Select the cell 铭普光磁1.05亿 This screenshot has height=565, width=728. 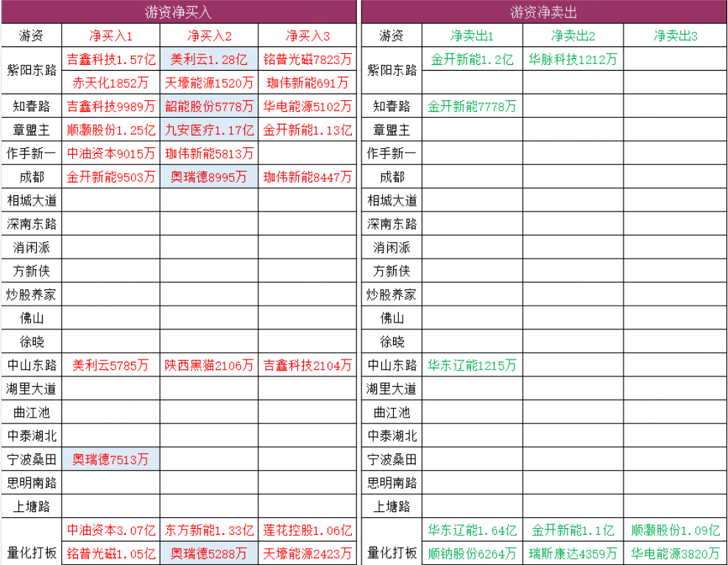click(x=111, y=553)
